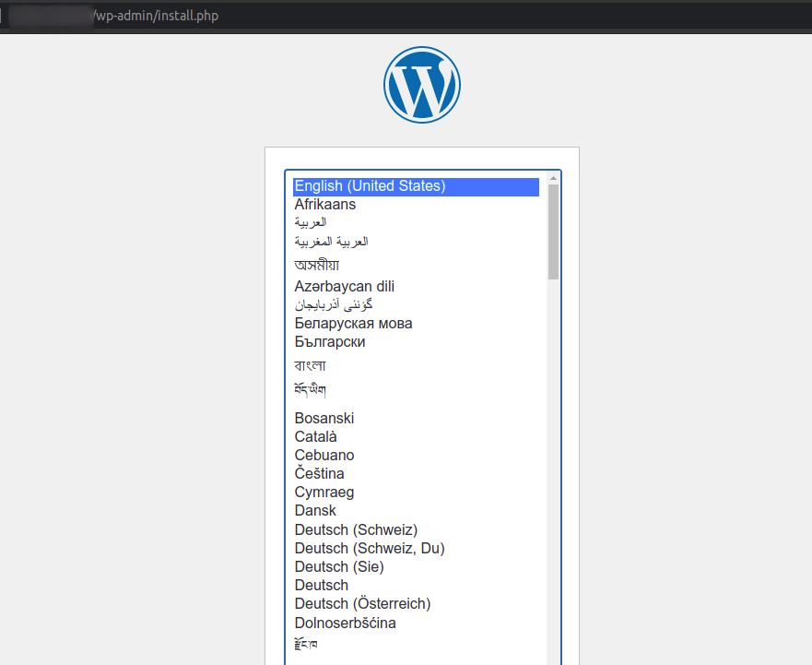The height and width of the screenshot is (665, 812).
Task: Choose Azərbaycan dili language
Action: 416,287
